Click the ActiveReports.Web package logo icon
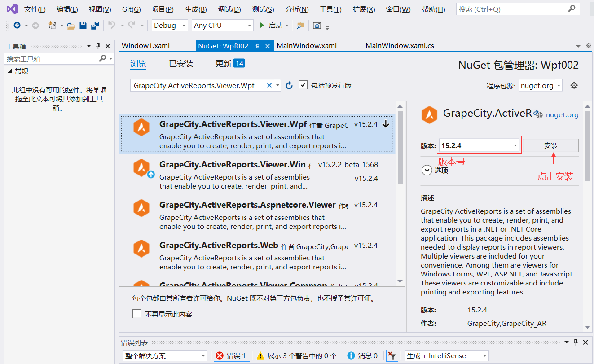594x364 pixels. coord(141,249)
